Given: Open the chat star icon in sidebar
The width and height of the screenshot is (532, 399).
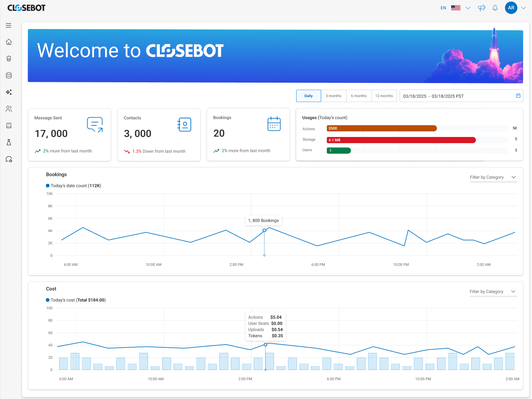Looking at the screenshot, I should tap(9, 159).
